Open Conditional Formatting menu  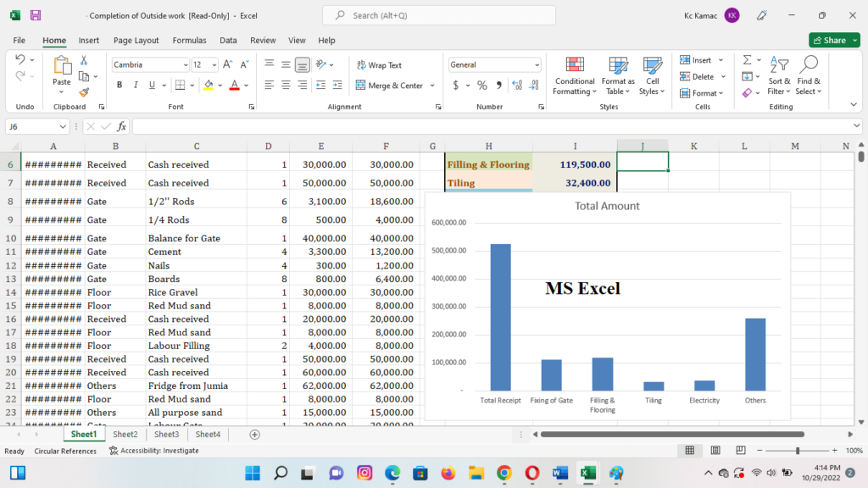pyautogui.click(x=575, y=75)
